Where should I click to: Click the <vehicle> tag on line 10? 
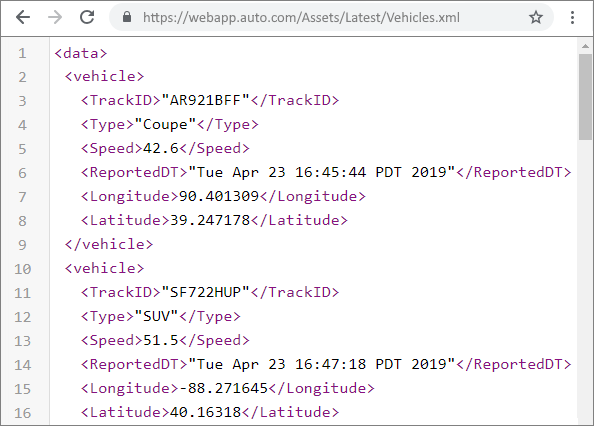104,268
